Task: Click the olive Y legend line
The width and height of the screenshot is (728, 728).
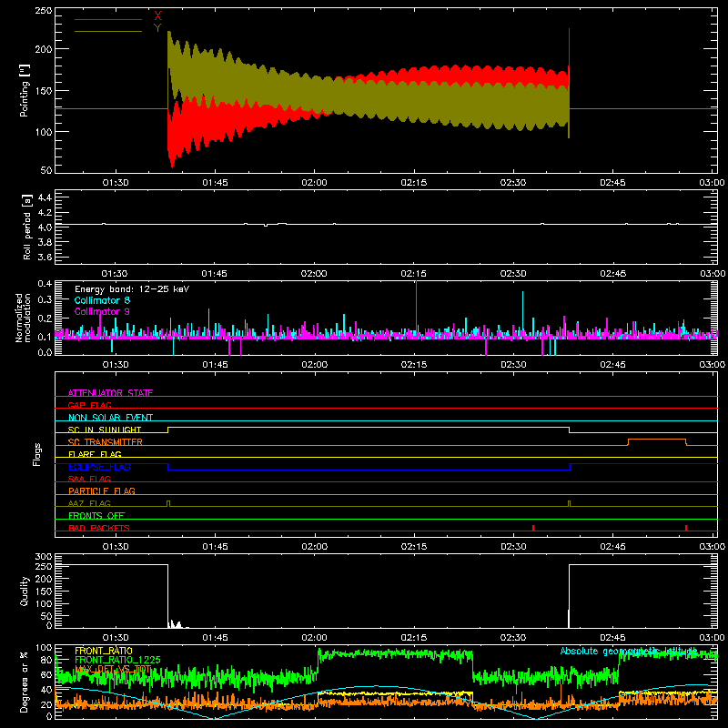Action: point(108,32)
